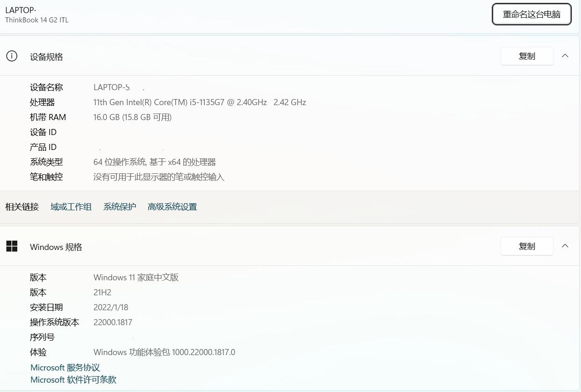The image size is (581, 392).
Task: Open the Microsoft 服务协议 link
Action: pyautogui.click(x=65, y=368)
